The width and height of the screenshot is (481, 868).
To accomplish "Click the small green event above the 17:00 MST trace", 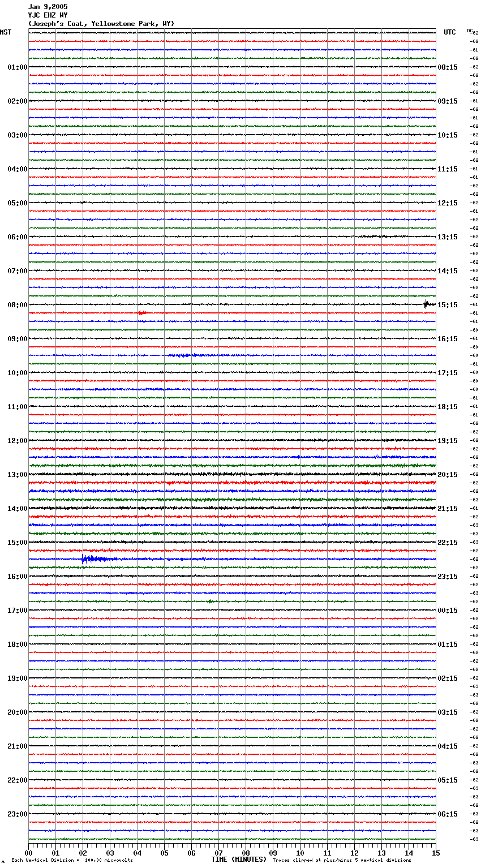I will click(x=209, y=601).
